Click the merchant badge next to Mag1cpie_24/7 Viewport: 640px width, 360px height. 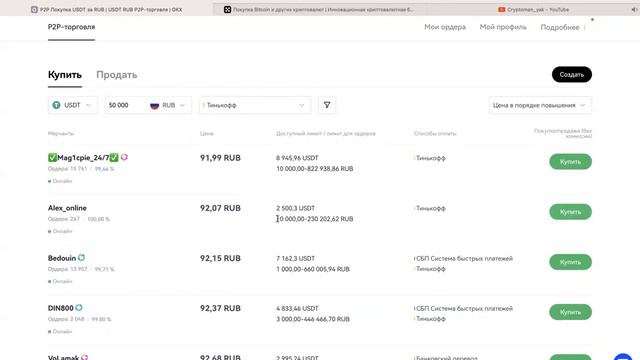pos(124,157)
